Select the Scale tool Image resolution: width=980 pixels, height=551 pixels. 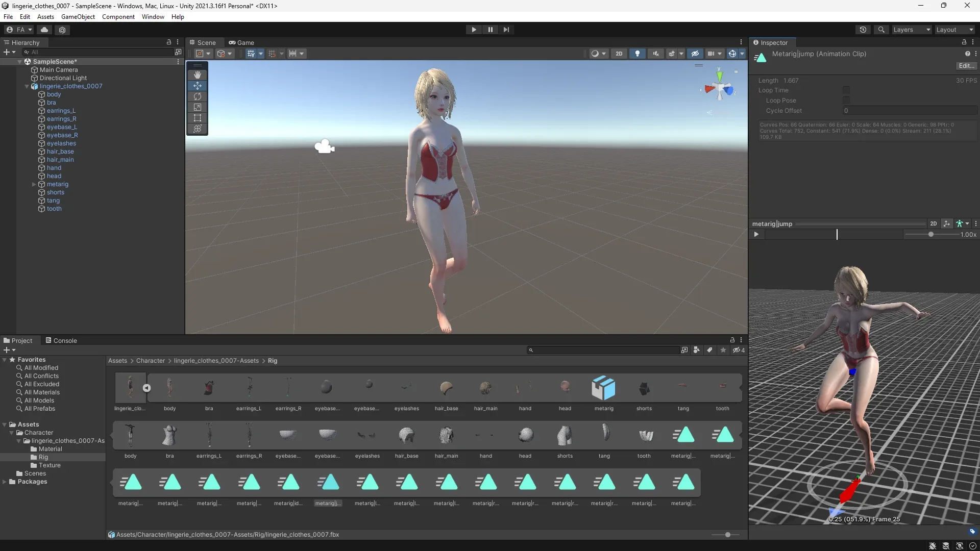pyautogui.click(x=197, y=107)
